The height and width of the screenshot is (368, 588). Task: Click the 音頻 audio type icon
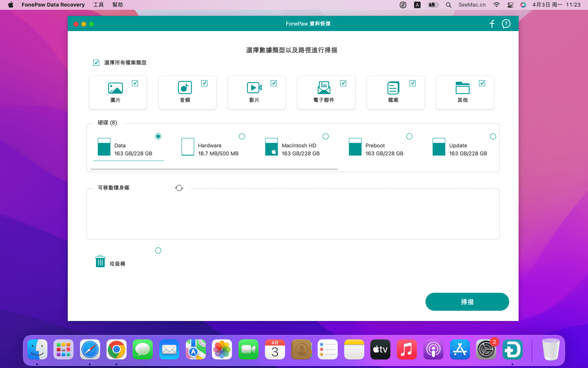(185, 88)
